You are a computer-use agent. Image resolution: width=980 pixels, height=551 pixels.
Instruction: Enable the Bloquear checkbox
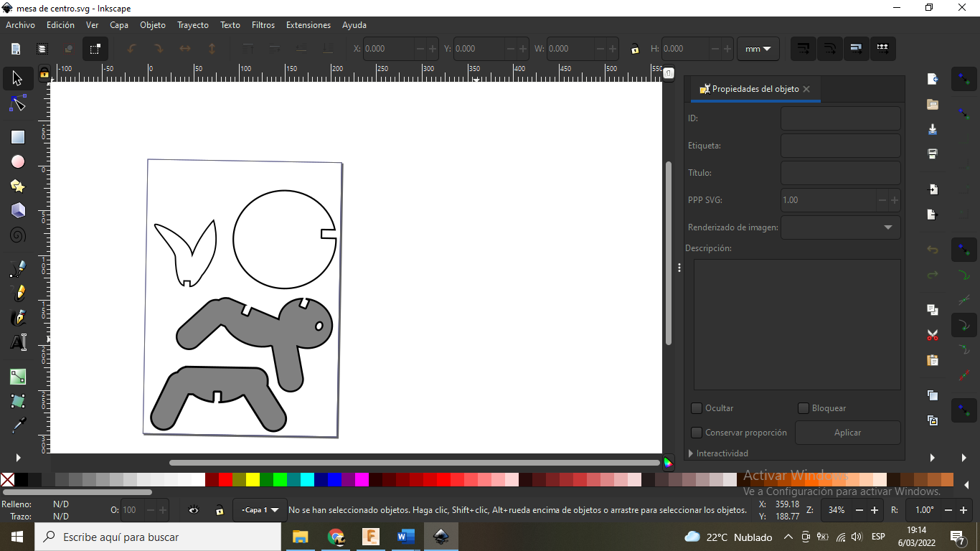804,408
